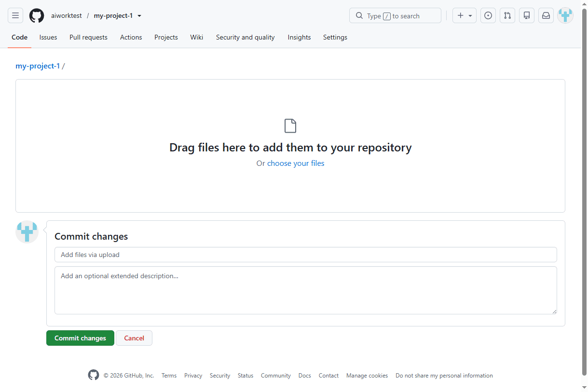Open the repositories icon in header
Viewport: 588px width, 392px height.
pos(527,15)
